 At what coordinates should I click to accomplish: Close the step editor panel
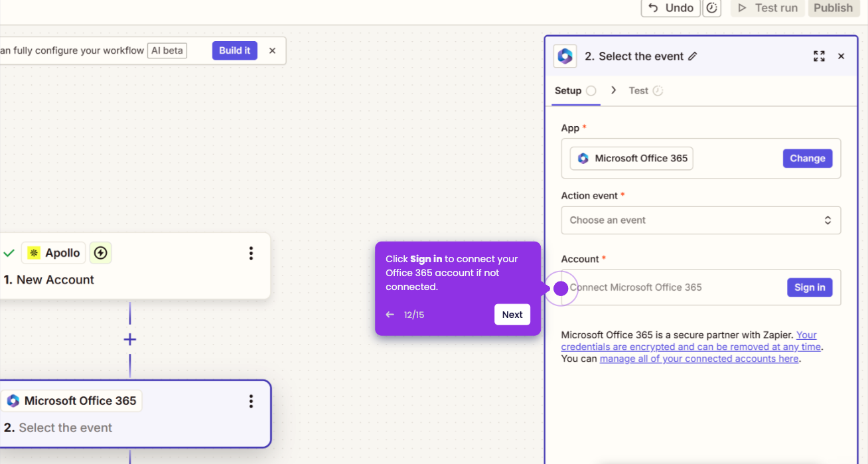click(x=841, y=56)
